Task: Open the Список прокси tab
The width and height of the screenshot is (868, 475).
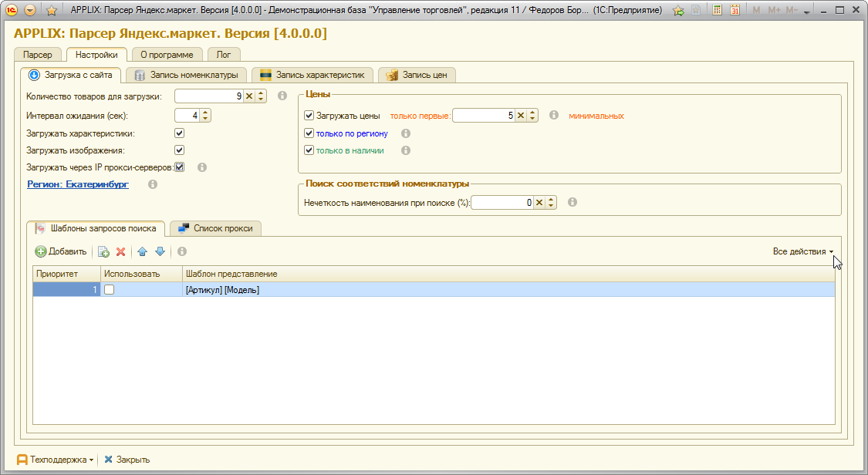Action: pyautogui.click(x=216, y=228)
